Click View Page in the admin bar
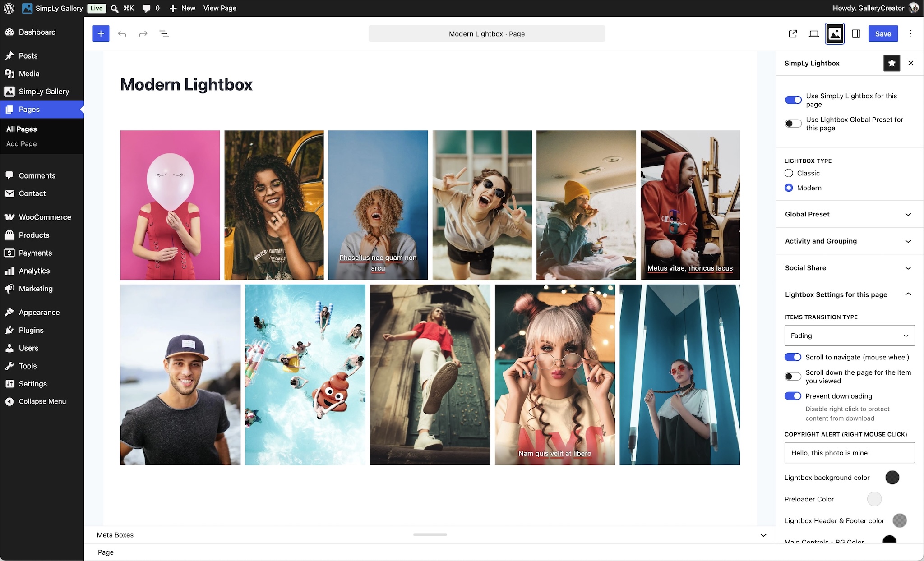This screenshot has height=561, width=924. [220, 8]
